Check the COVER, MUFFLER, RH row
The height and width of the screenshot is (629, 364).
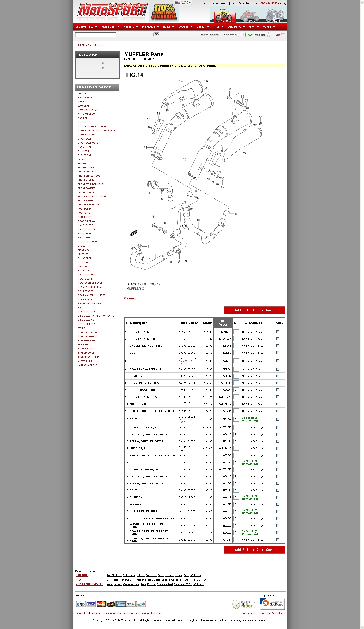278,427
